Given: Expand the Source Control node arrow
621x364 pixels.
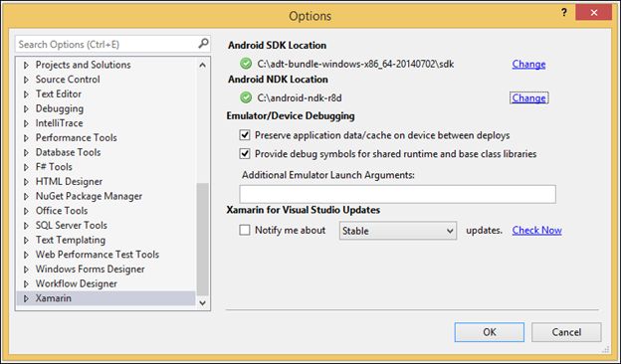Looking at the screenshot, I should click(26, 80).
